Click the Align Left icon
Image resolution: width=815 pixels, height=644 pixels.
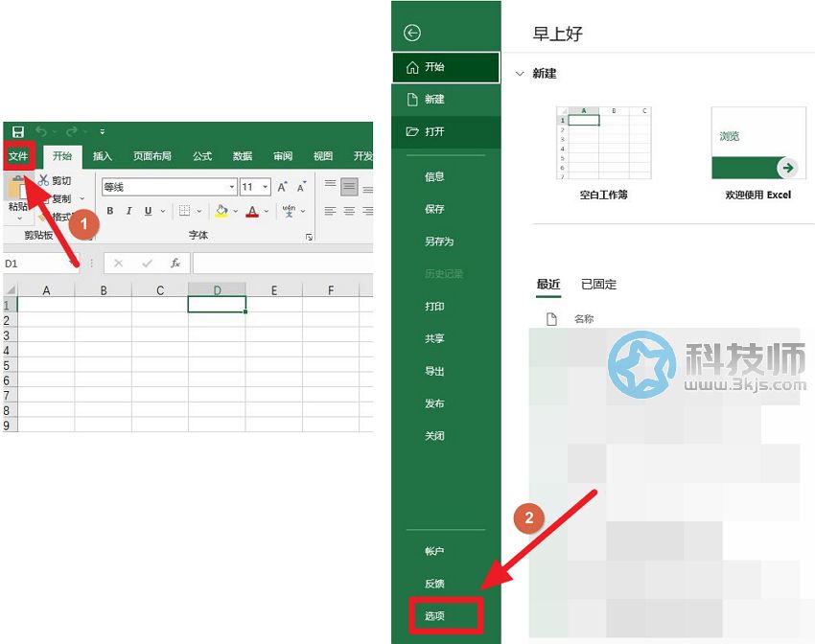(x=330, y=211)
